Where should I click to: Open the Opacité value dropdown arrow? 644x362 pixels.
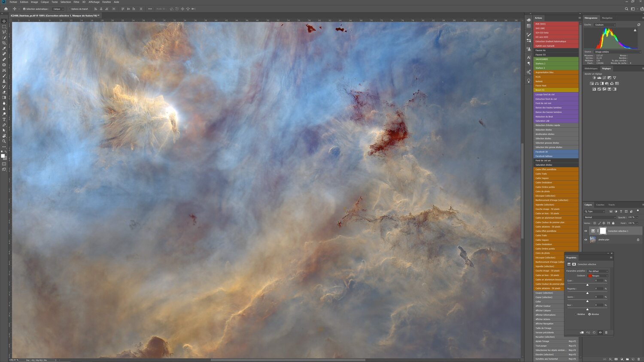637,217
